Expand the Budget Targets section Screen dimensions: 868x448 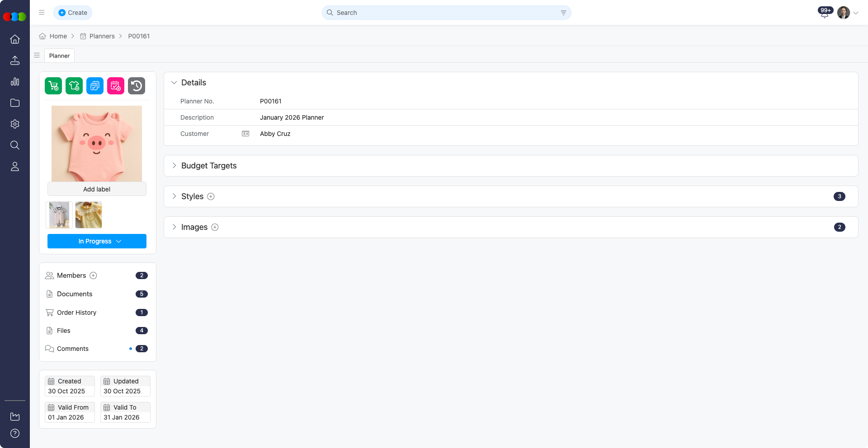[174, 166]
